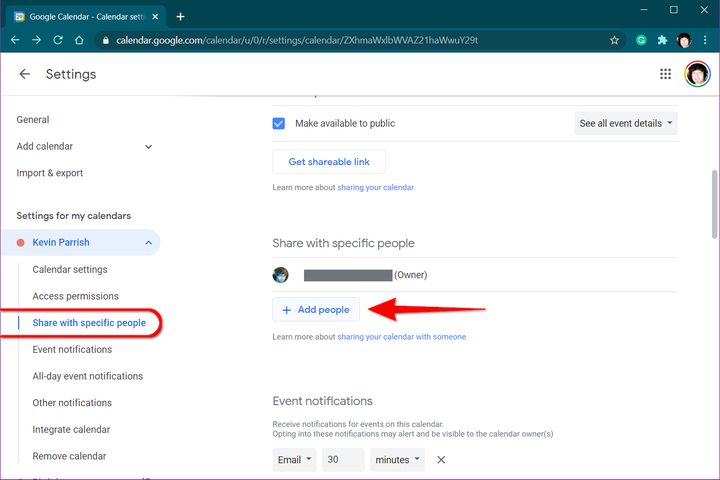
Task: Open a new browser tab
Action: click(180, 17)
